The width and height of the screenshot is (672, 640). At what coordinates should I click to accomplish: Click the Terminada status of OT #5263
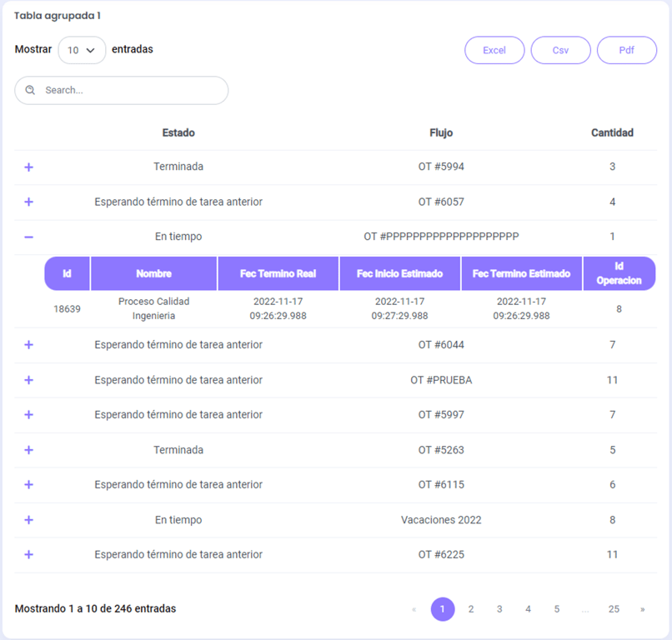(178, 450)
